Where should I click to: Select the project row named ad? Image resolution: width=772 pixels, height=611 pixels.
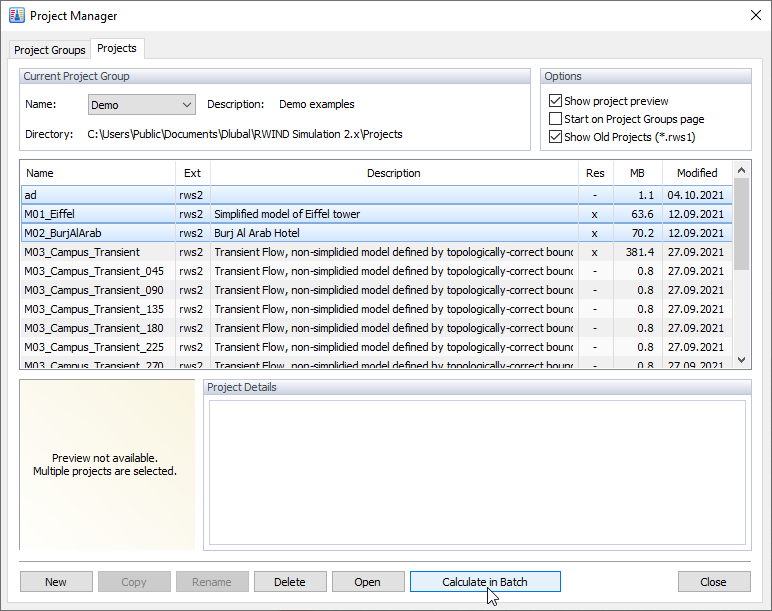pos(377,195)
